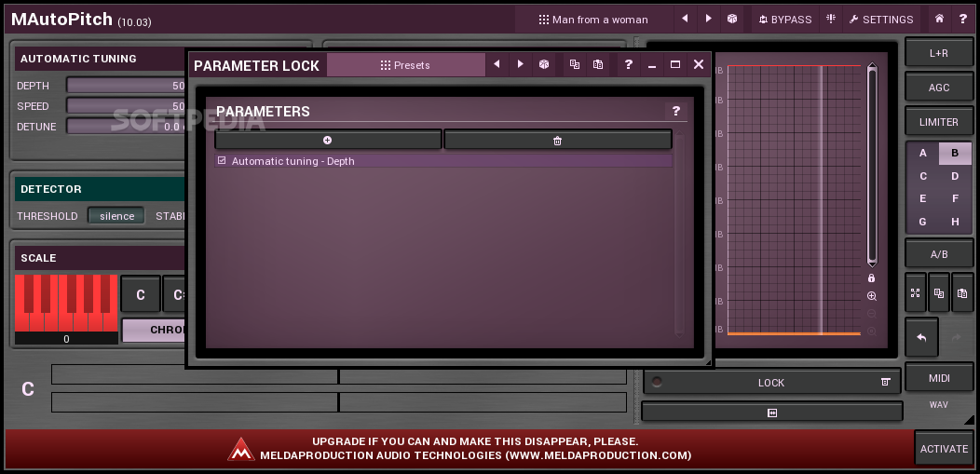Toggle the BYPASS button
Viewport: 980px width, 474px height.
click(x=785, y=20)
